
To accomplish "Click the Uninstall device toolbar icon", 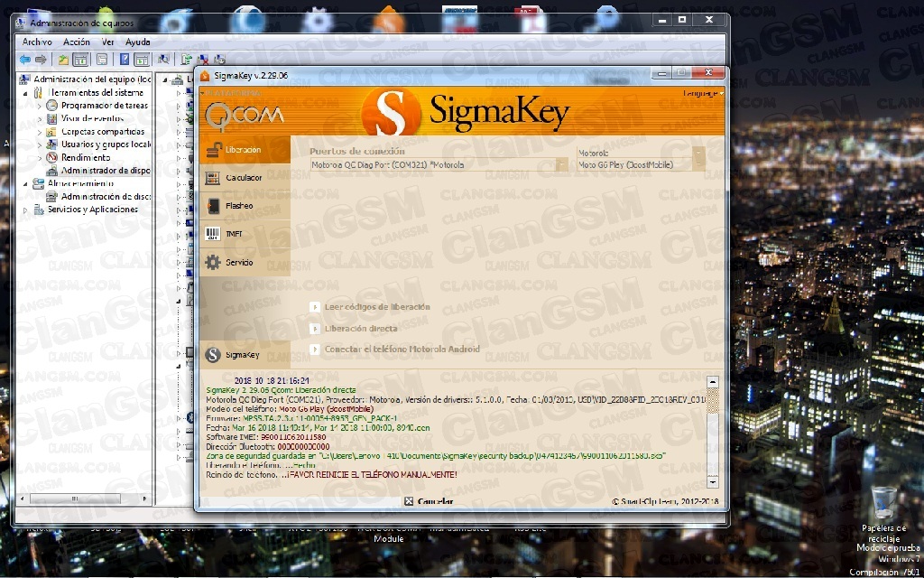I will (x=203, y=59).
